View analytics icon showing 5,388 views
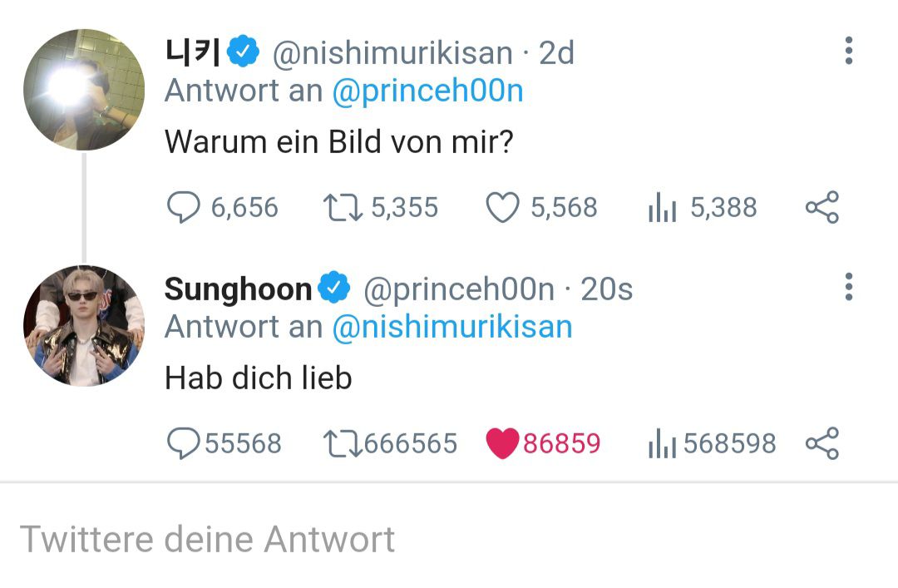The height and width of the screenshot is (588, 898). 662,207
